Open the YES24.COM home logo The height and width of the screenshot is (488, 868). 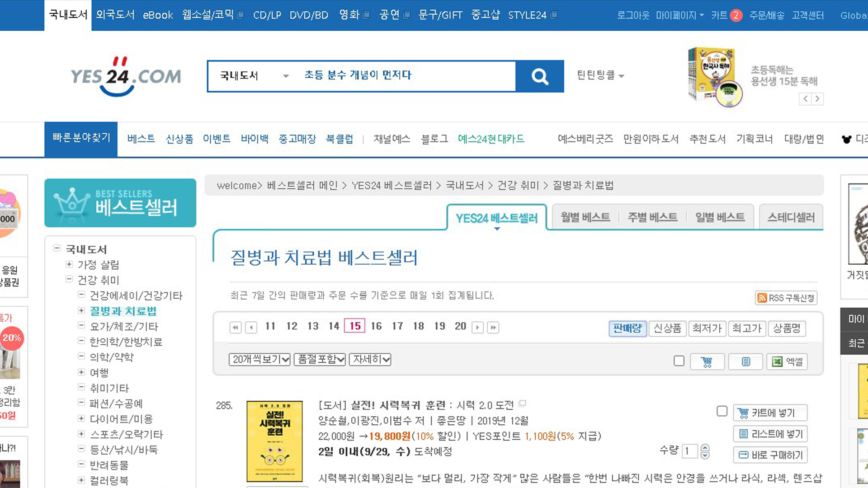point(126,76)
